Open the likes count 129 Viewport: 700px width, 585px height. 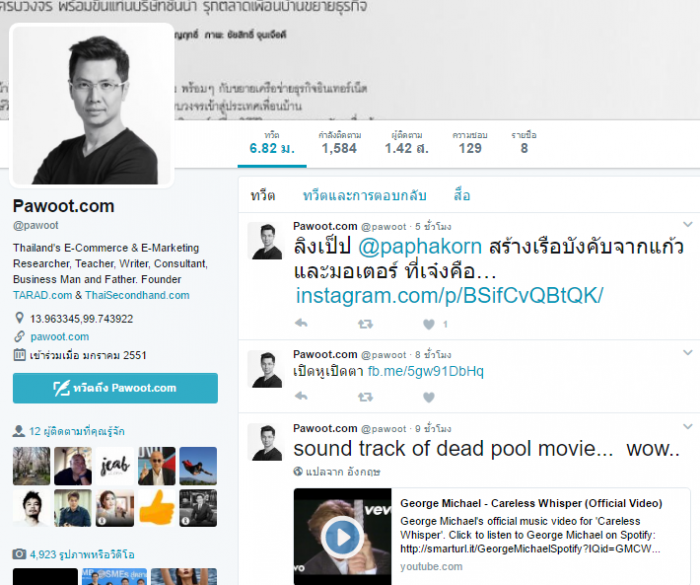470,143
